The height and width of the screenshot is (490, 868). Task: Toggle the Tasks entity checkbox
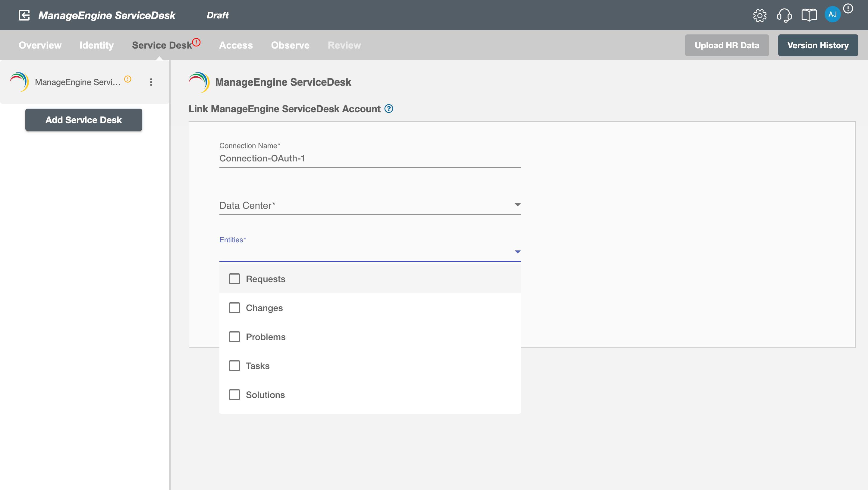235,365
